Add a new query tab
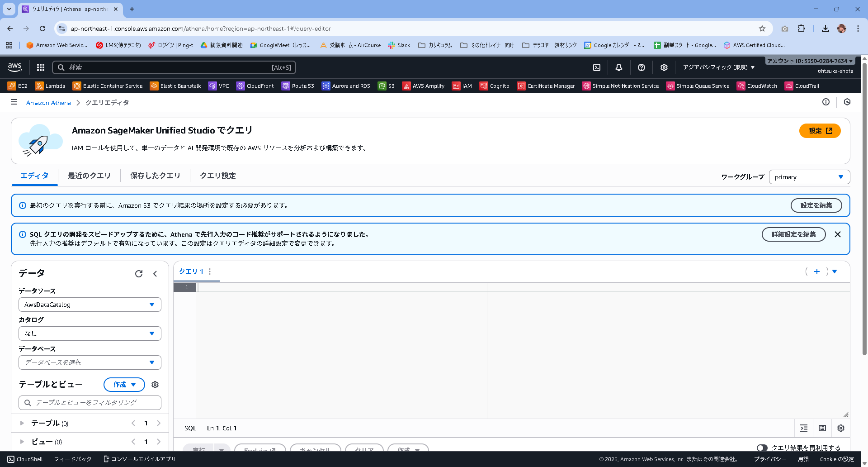Viewport: 868px width, 467px height. coord(817,272)
